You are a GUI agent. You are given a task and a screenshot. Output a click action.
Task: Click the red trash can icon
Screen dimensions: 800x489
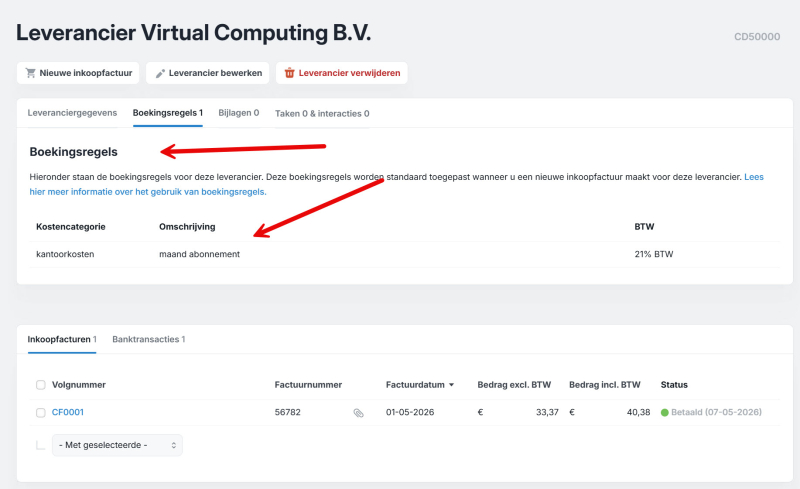pos(289,73)
